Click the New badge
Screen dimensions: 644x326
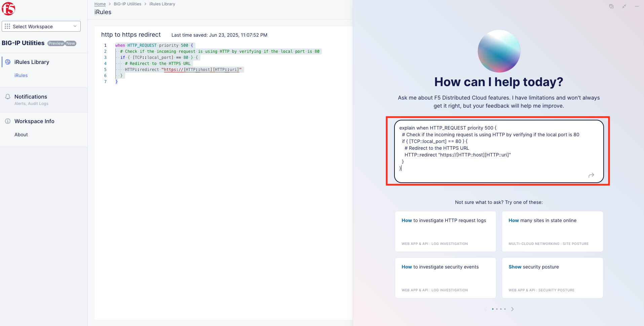71,43
